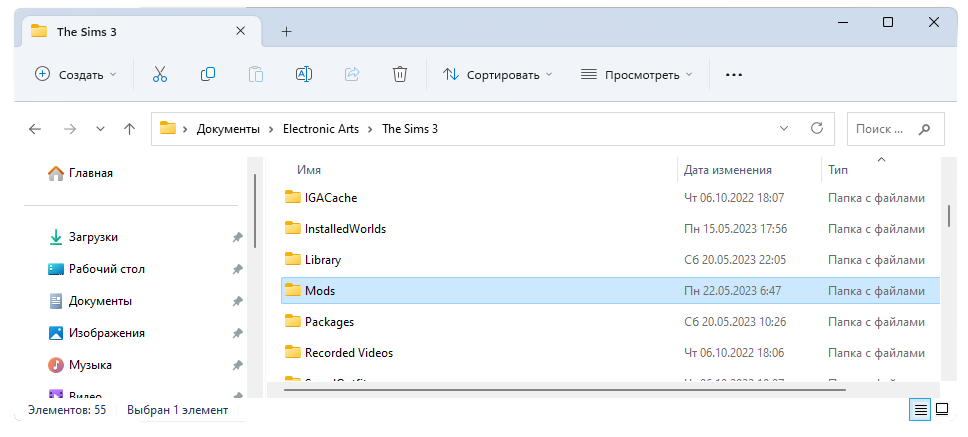Screen dimensions: 968x437
Task: Switch to large thumbnails view layout
Action: pos(941,409)
